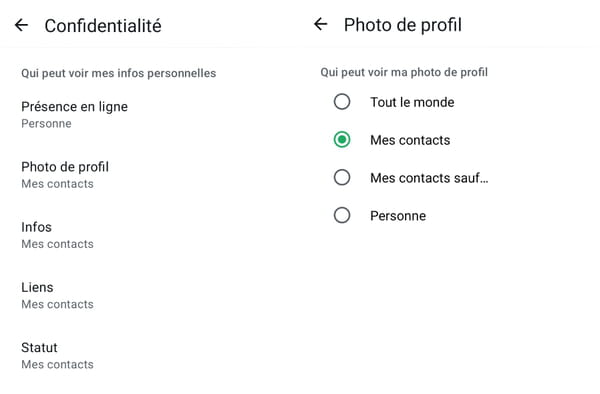Tap Personne value under Présence en ligne

point(46,124)
